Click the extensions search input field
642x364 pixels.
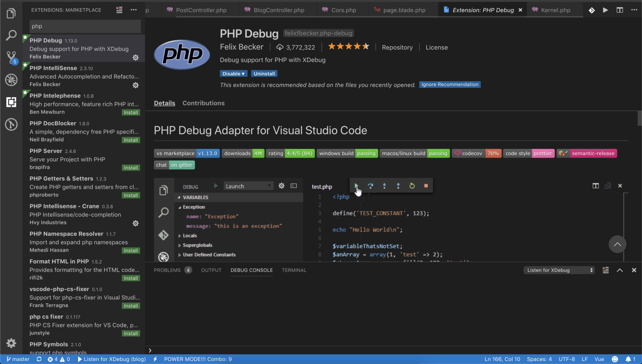[x=85, y=26]
